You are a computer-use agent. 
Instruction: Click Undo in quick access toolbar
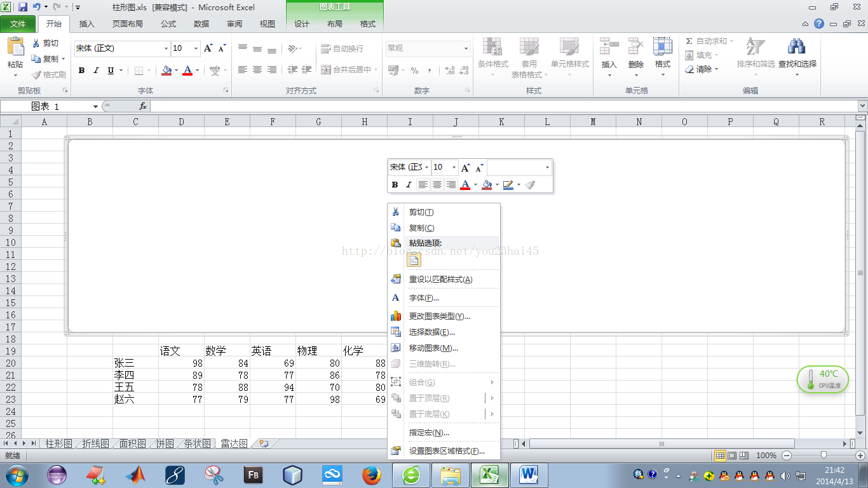(x=37, y=7)
